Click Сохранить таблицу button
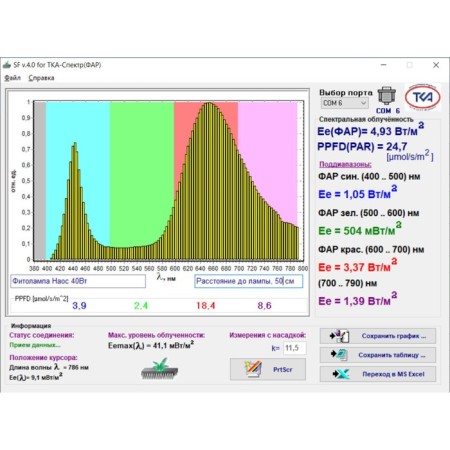 click(x=378, y=355)
